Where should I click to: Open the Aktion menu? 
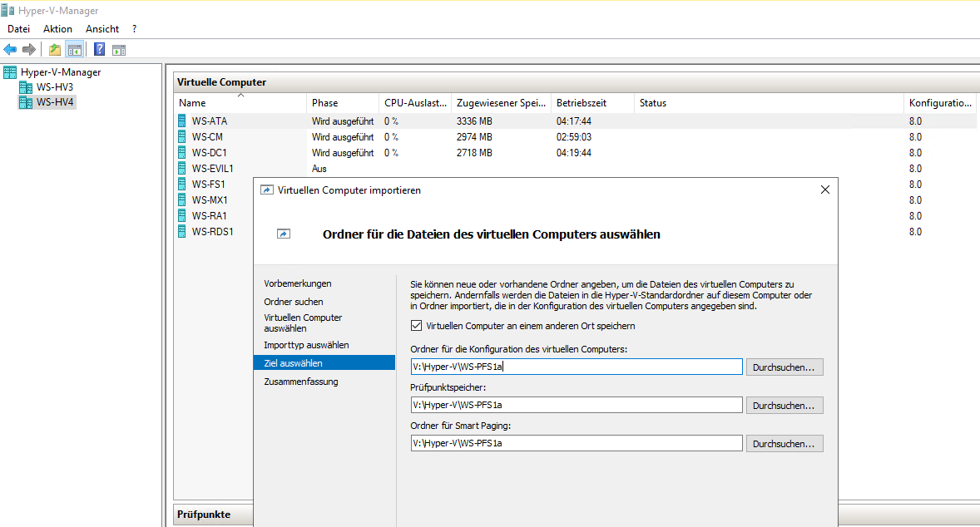click(x=57, y=29)
